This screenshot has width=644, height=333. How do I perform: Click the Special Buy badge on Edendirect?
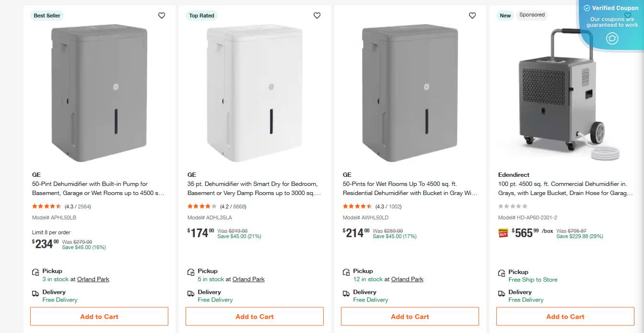point(503,233)
